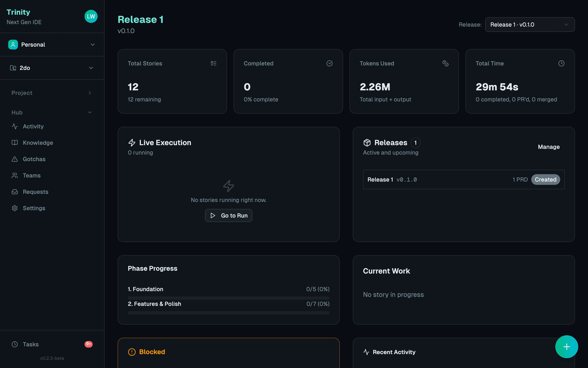This screenshot has width=588, height=368.
Task: Click the Requests inbox icon
Action: (15, 192)
